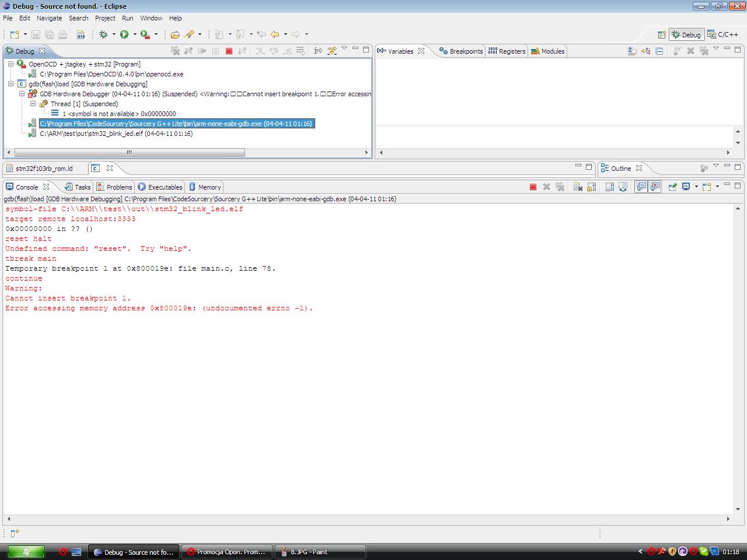Switch to the C/C++ perspective

click(x=723, y=34)
